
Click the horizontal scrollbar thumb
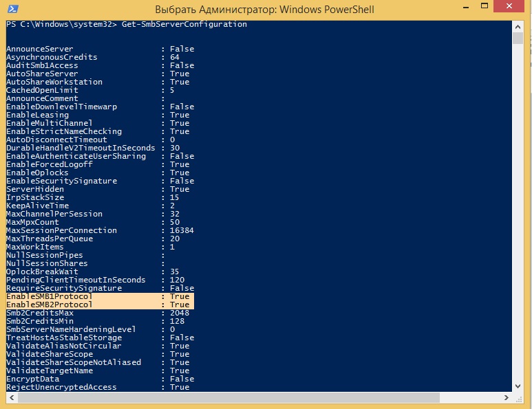[228, 397]
